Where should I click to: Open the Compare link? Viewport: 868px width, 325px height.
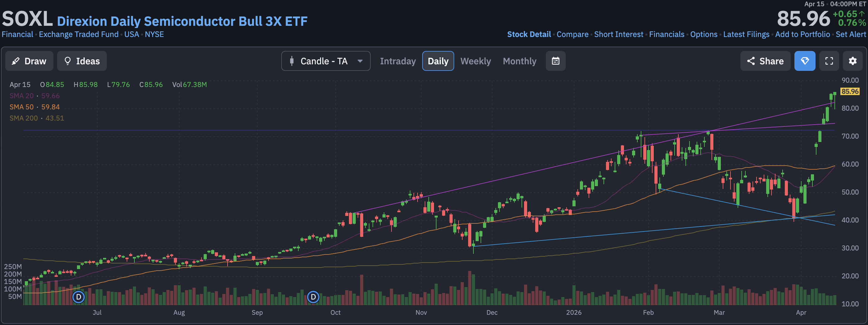coord(572,34)
